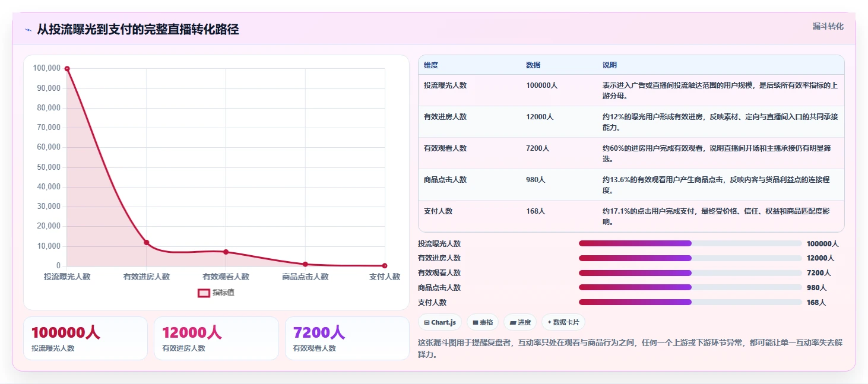Click the 7200人 stat card
The height and width of the screenshot is (384, 868).
point(347,338)
